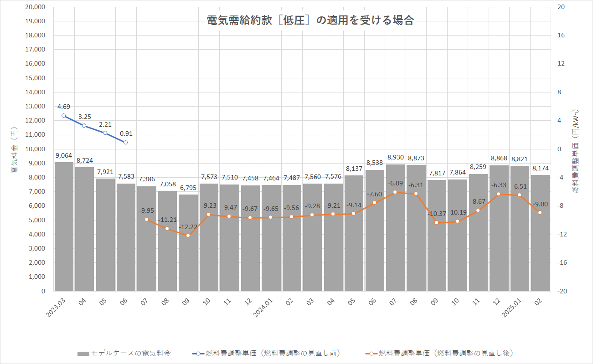
Task: Click the data label 7,560
Action: tap(312, 177)
